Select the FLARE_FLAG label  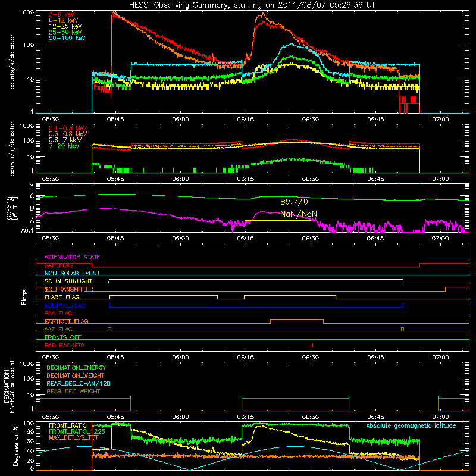point(62,297)
